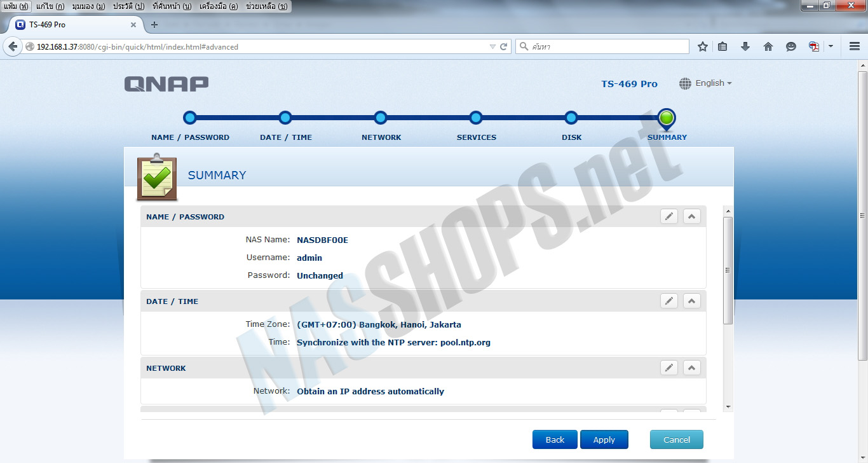Click the browser back arrow button
Image resolution: width=868 pixels, height=463 pixels.
click(x=11, y=46)
